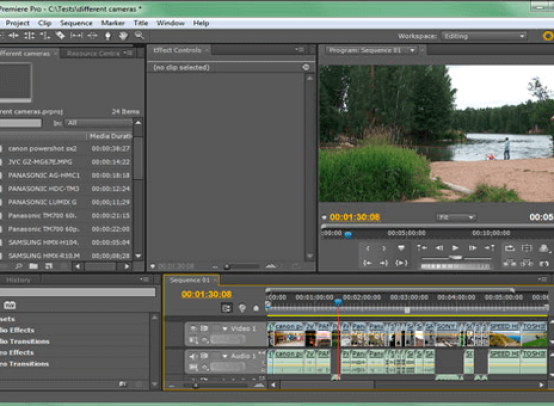Open Set Display Style on Audio 1
Image resolution: width=554 pixels, height=406 pixels.
click(x=193, y=367)
